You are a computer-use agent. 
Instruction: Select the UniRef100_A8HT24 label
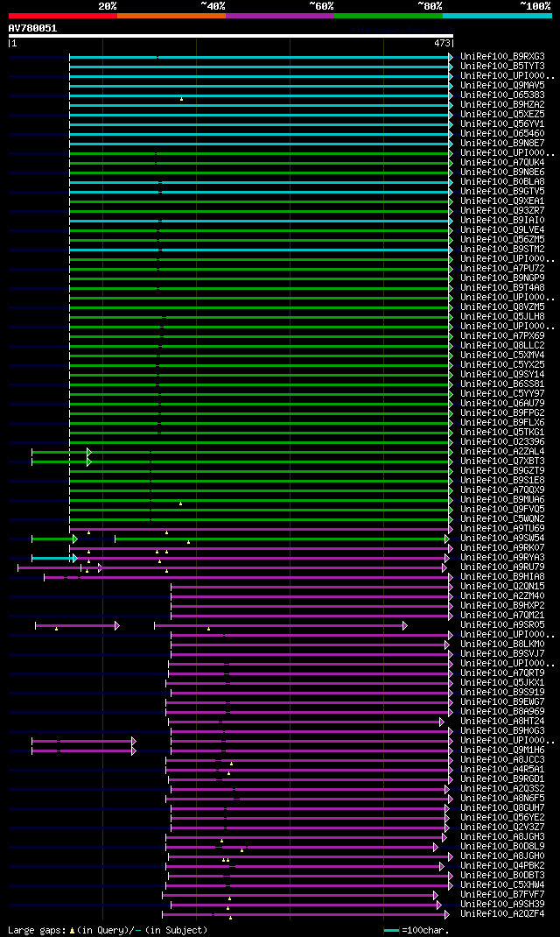502,722
